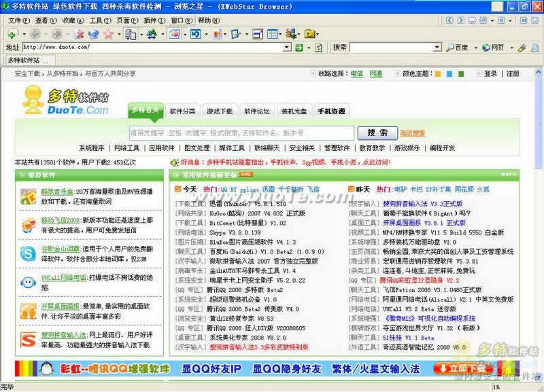Click the yellow up-folder icon
The width and height of the screenshot is (544, 392).
[x=309, y=34]
